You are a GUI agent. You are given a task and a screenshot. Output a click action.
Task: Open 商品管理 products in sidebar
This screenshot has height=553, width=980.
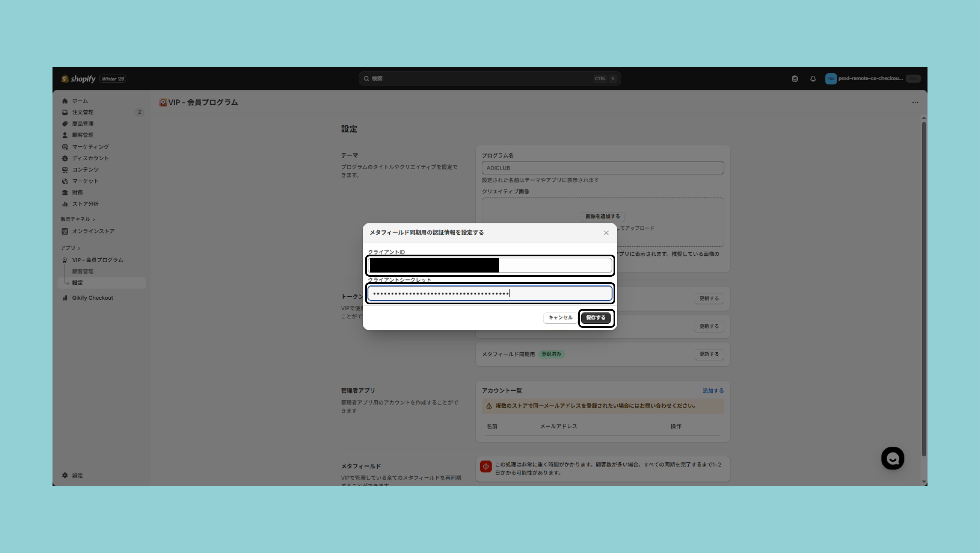(x=83, y=124)
